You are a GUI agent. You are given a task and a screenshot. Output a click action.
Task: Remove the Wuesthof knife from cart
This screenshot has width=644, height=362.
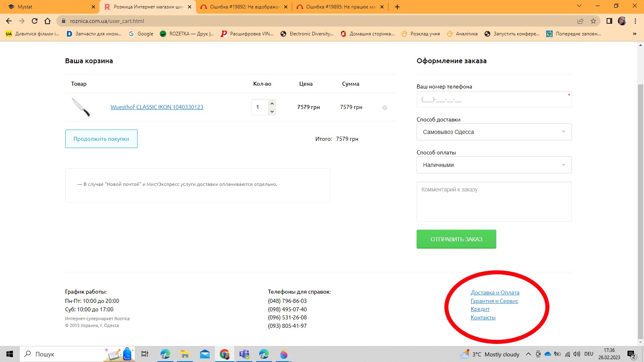tap(384, 108)
